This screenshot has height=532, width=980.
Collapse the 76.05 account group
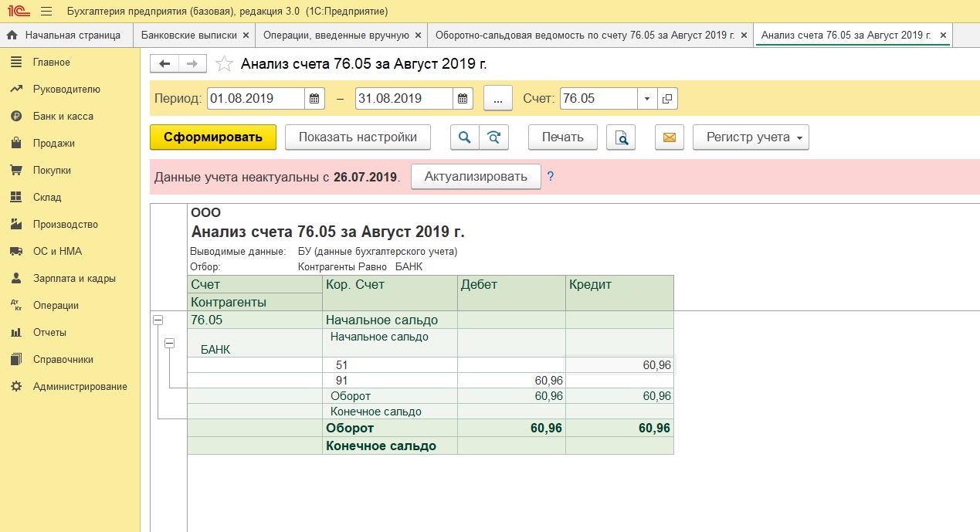158,320
